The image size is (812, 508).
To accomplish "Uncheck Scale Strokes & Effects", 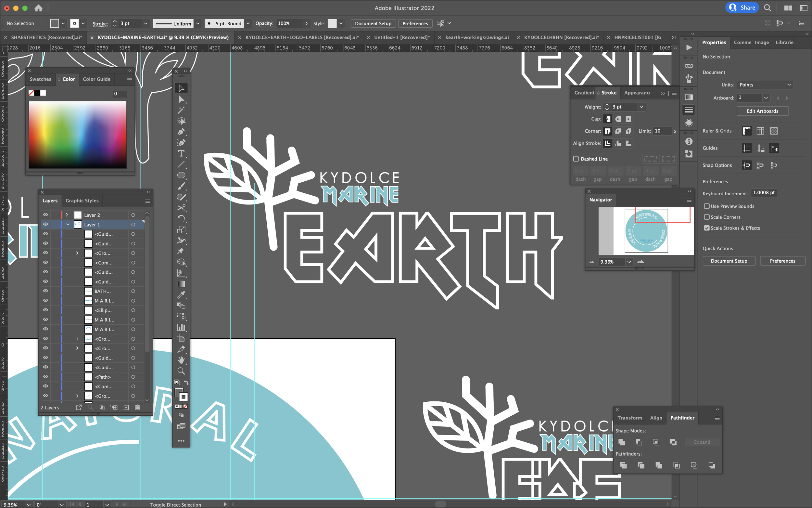I will pos(707,228).
